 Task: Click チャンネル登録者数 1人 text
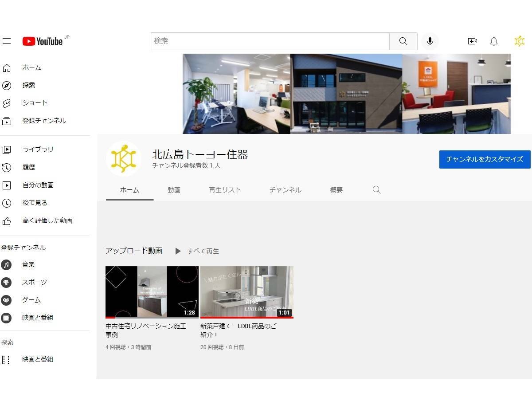tap(186, 165)
